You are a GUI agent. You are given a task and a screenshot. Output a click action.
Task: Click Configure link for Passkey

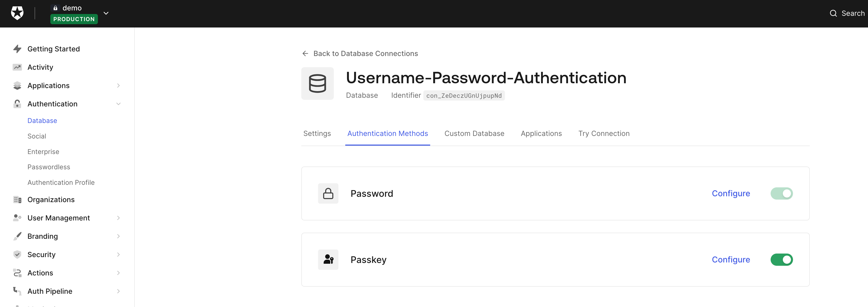pos(731,259)
